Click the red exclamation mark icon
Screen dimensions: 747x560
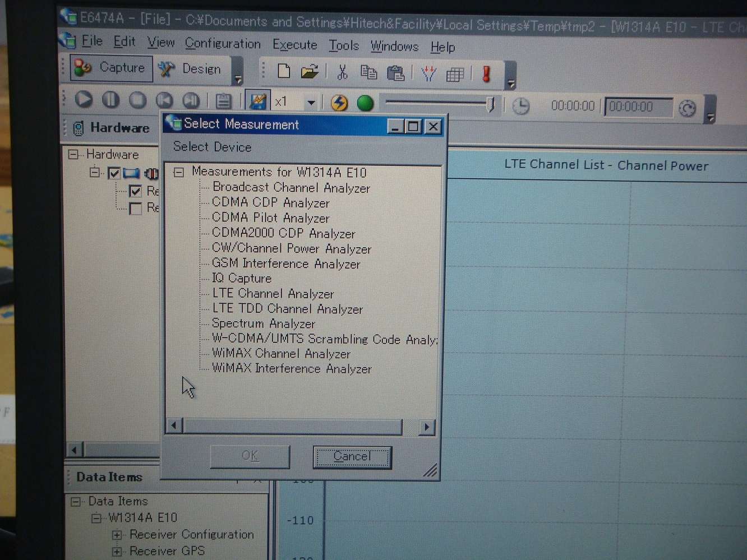tap(486, 74)
